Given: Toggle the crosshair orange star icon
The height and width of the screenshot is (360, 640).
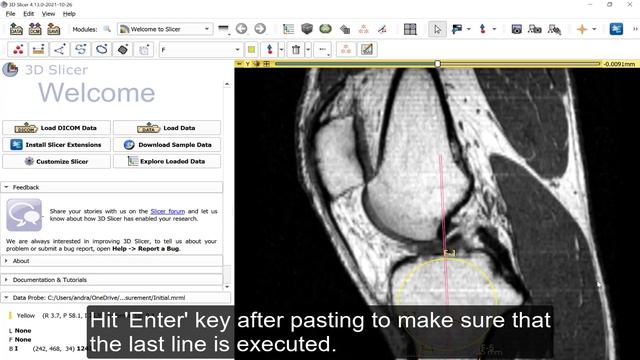Looking at the screenshot, I should pyautogui.click(x=582, y=29).
